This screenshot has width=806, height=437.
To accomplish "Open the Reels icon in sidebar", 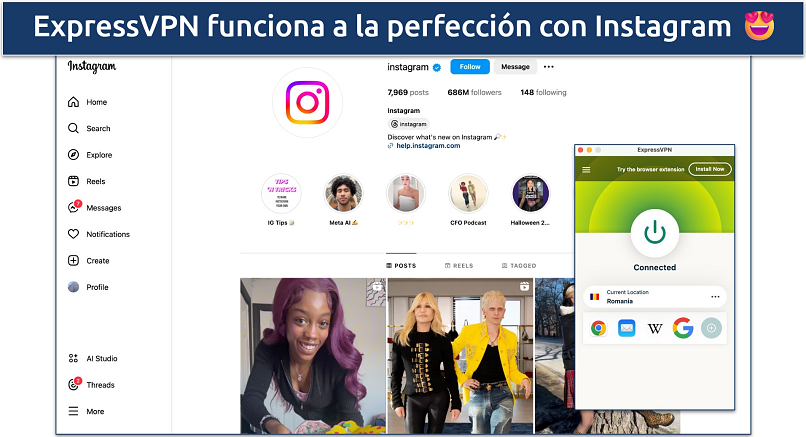I will [74, 181].
